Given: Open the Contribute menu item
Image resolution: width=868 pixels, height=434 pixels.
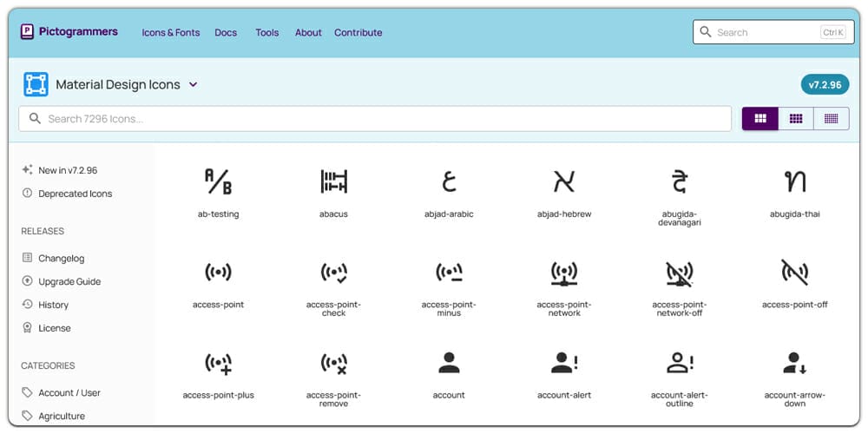Looking at the screenshot, I should tap(358, 33).
